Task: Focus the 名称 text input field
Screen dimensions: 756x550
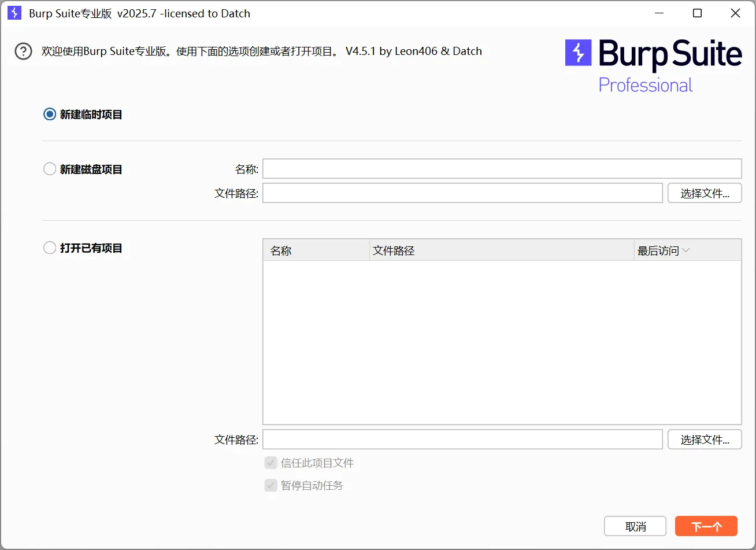Action: tap(502, 169)
